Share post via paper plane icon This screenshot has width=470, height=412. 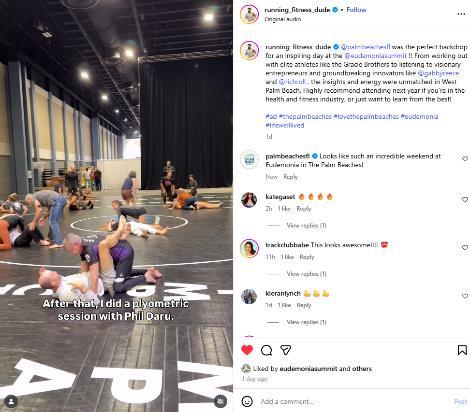[x=286, y=350]
